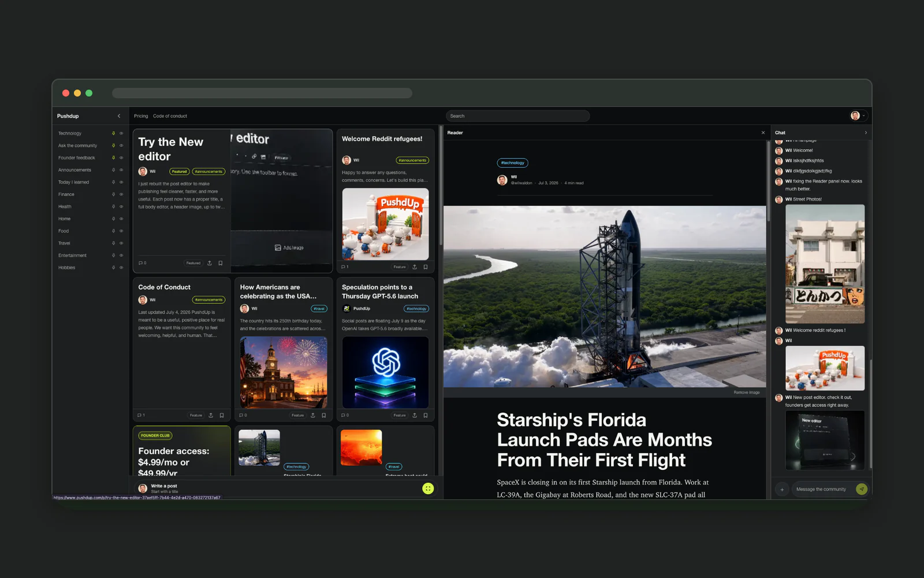Pin the Travel channel
The height and width of the screenshot is (578, 924).
(113, 243)
